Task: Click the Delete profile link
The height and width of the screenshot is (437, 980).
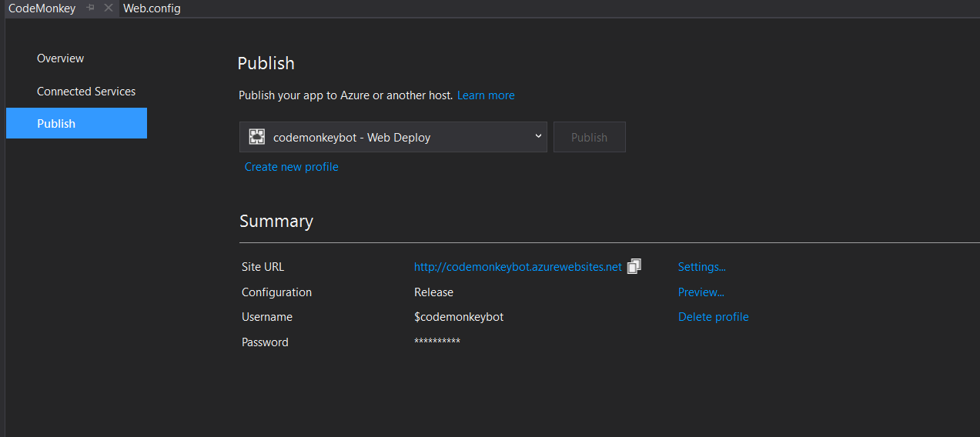Action: (x=713, y=317)
